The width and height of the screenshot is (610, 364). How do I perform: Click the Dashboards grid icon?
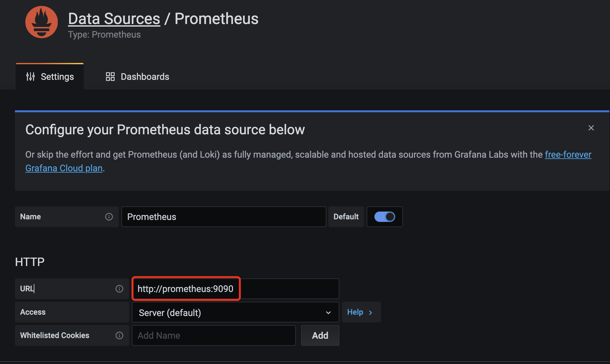110,77
